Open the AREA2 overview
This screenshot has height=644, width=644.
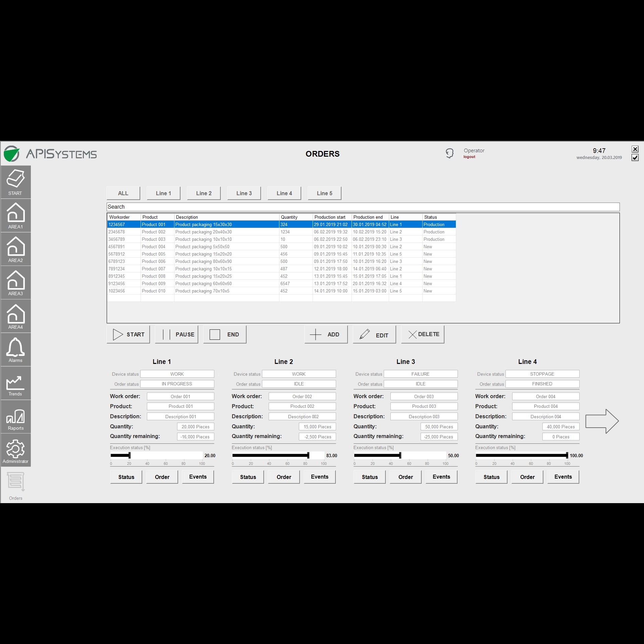[x=15, y=249]
